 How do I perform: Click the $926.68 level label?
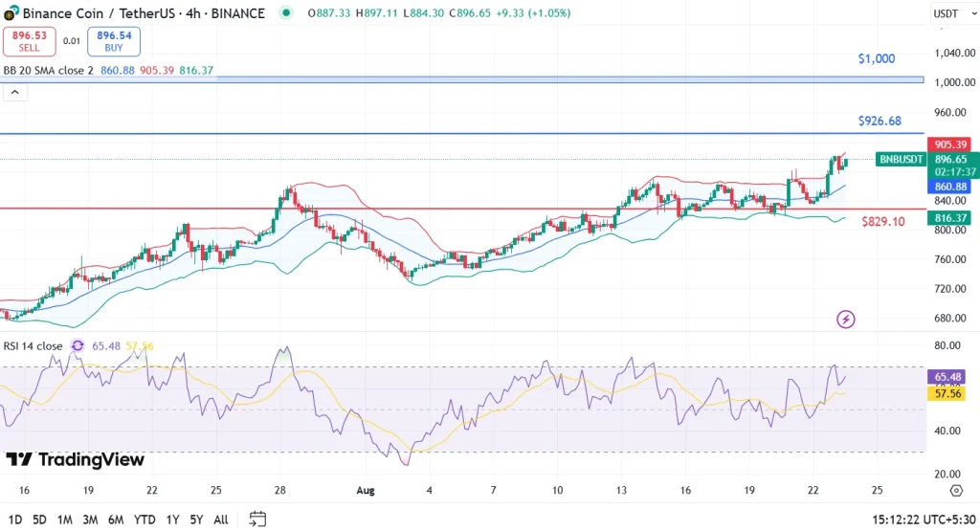(x=880, y=121)
